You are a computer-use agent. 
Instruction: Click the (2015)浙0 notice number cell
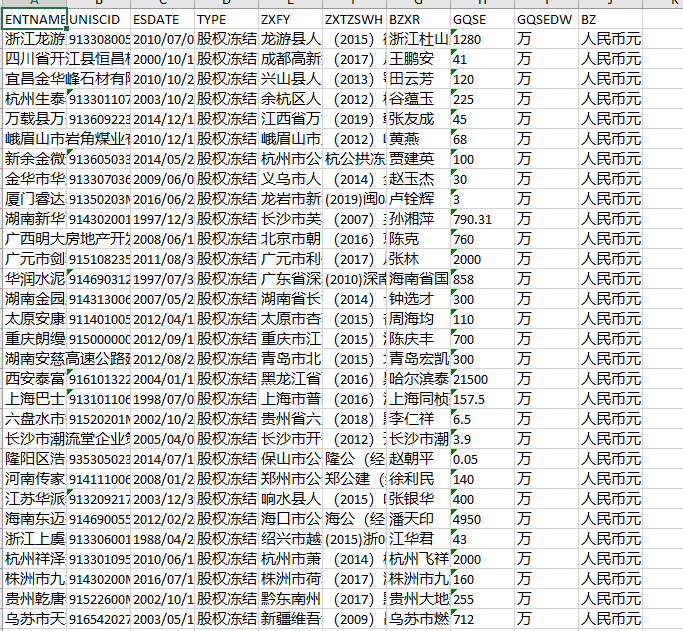355,539
